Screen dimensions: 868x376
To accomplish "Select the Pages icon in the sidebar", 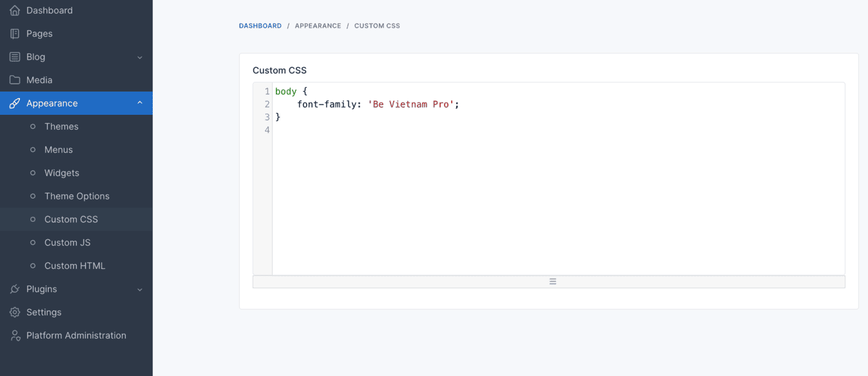I will 14,34.
